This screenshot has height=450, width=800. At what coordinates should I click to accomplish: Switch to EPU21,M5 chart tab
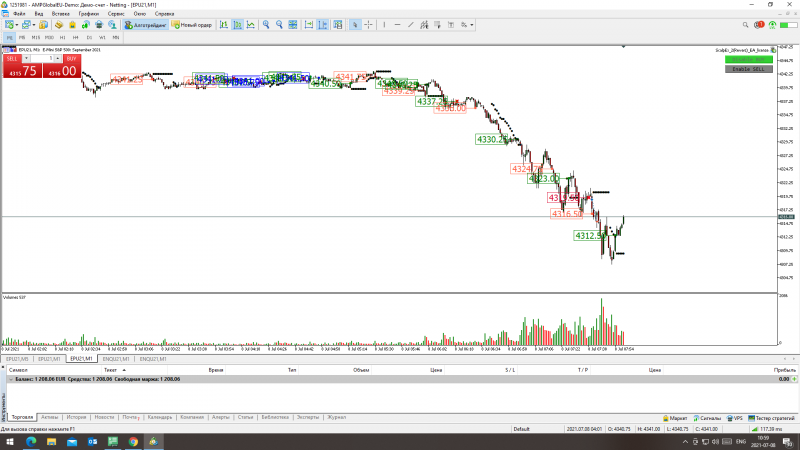coord(17,359)
